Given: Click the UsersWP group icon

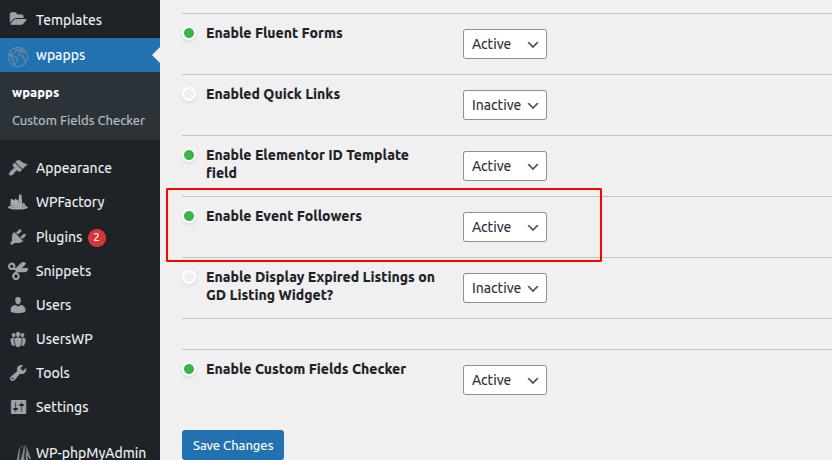Looking at the screenshot, I should coord(18,339).
